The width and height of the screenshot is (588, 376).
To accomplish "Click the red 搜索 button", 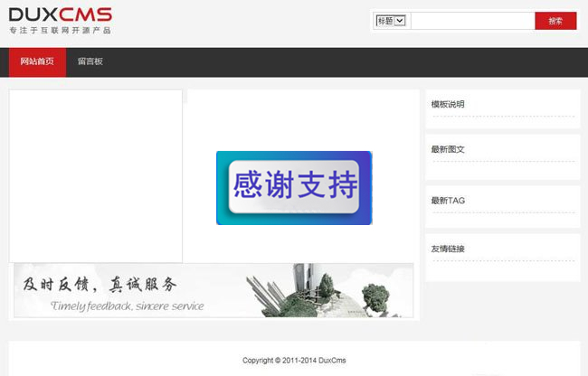I will [x=555, y=21].
